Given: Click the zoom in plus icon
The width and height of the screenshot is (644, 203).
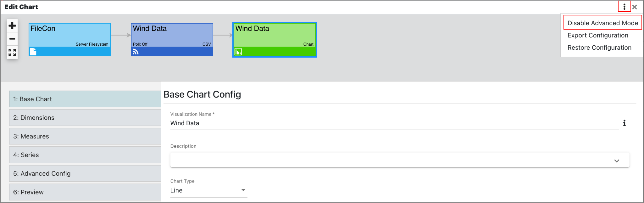Looking at the screenshot, I should (x=12, y=25).
